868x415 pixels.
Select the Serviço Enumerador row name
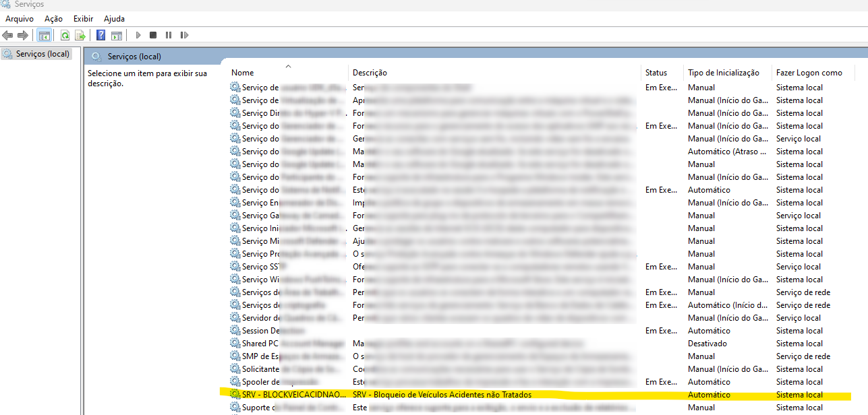pyautogui.click(x=293, y=203)
